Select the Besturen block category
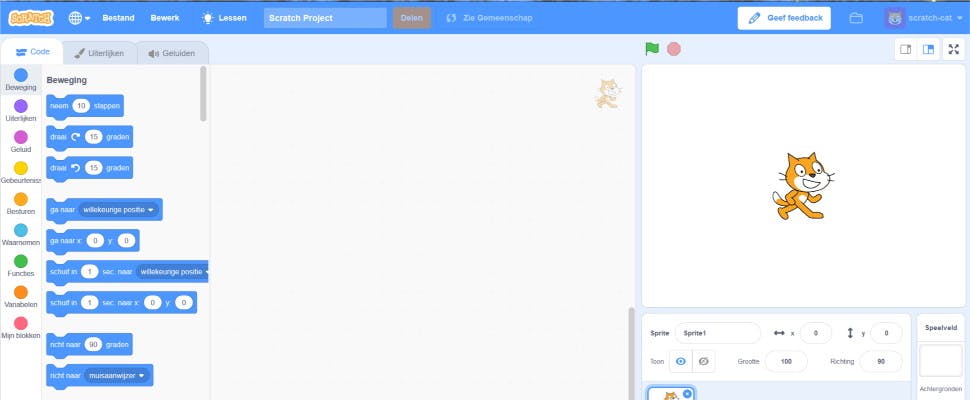This screenshot has width=970, height=400. coord(21,203)
